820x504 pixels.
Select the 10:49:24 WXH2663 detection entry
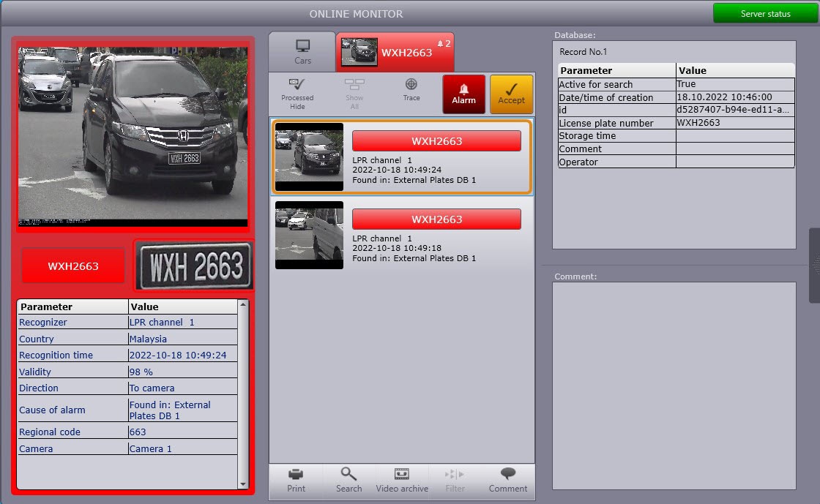point(402,157)
